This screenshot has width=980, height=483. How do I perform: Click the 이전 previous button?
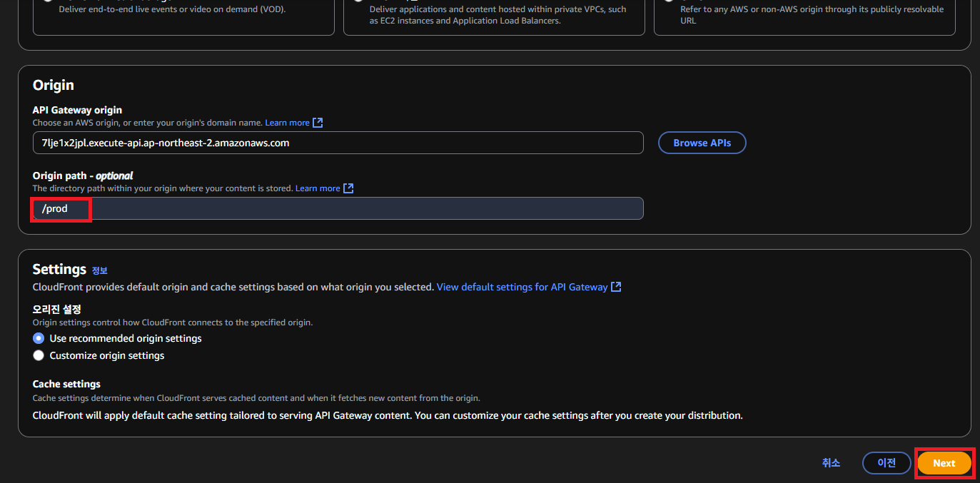pos(886,463)
